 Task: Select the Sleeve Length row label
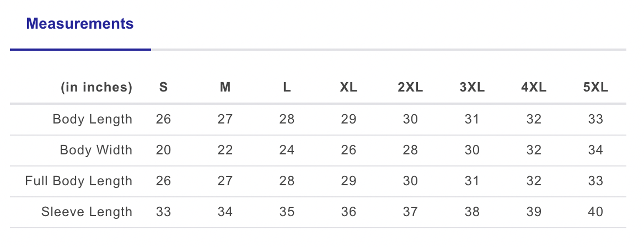pos(87,212)
